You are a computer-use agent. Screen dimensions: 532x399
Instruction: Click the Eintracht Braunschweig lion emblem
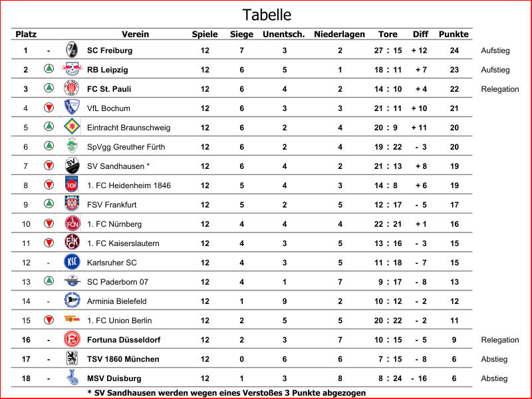pos(72,127)
